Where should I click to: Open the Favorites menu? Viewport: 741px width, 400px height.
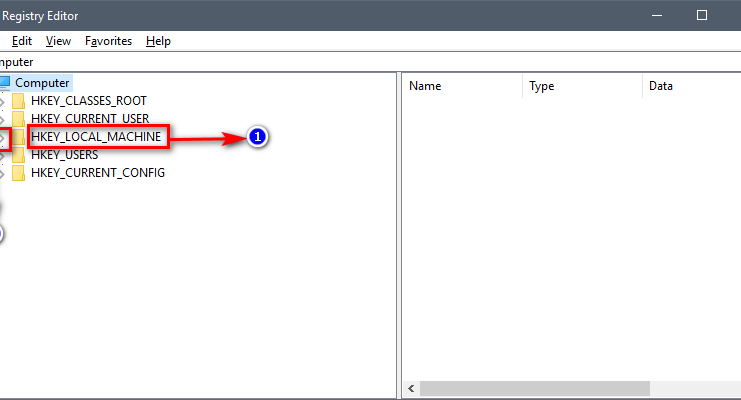pyautogui.click(x=108, y=41)
